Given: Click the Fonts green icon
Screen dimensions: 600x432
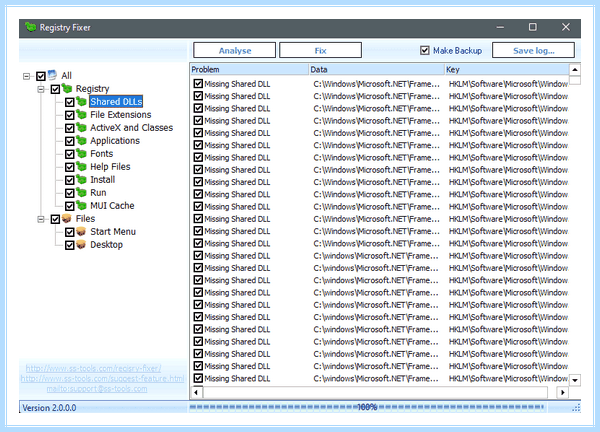Looking at the screenshot, I should (81, 153).
